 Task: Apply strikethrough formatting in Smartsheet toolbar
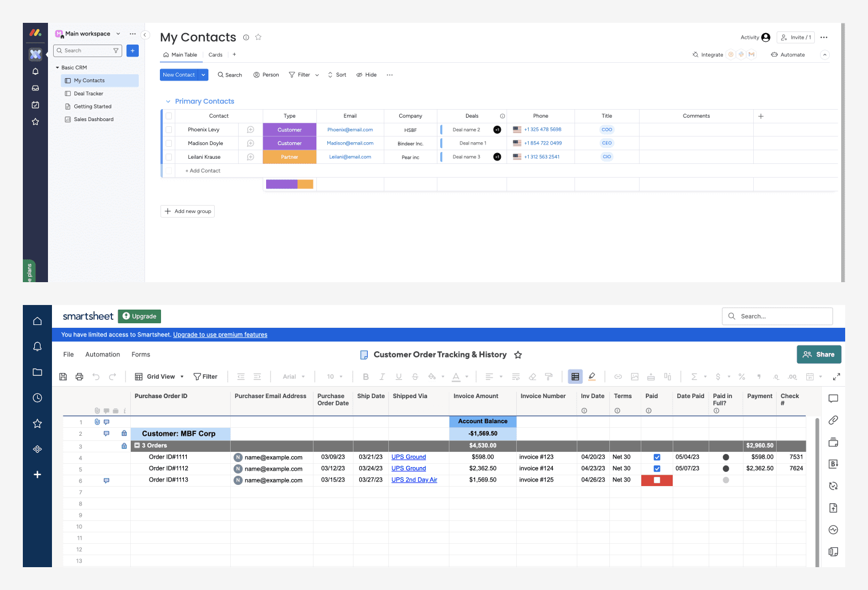coord(415,377)
